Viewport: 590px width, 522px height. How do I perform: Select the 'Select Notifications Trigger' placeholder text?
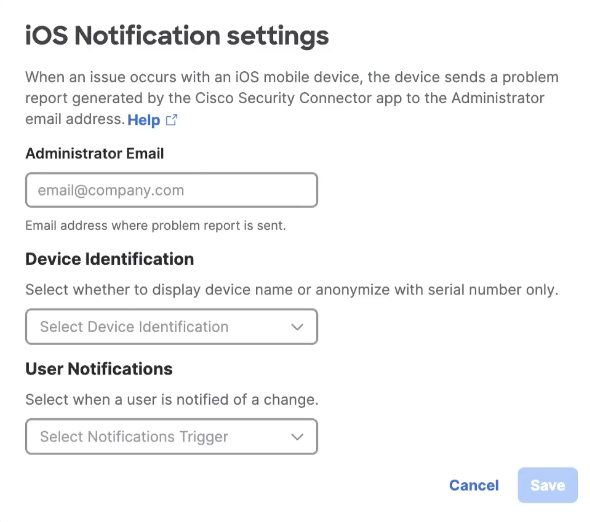coord(134,437)
